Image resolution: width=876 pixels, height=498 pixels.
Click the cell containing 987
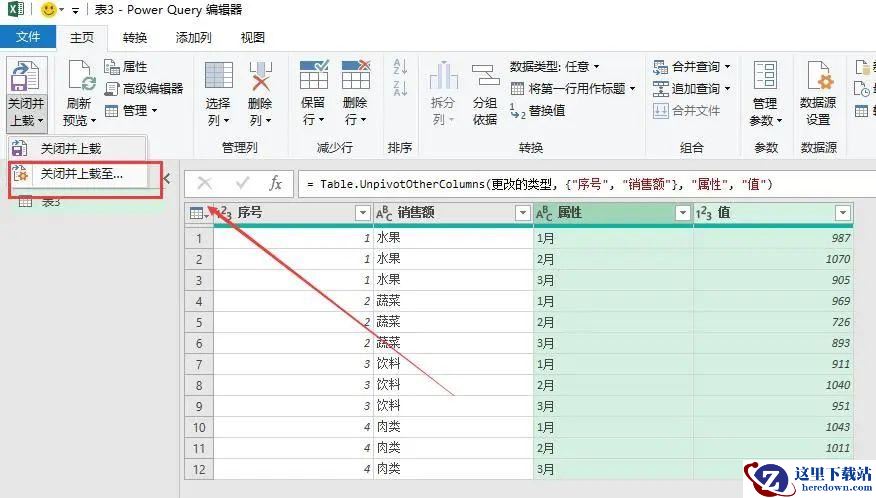tap(773, 239)
